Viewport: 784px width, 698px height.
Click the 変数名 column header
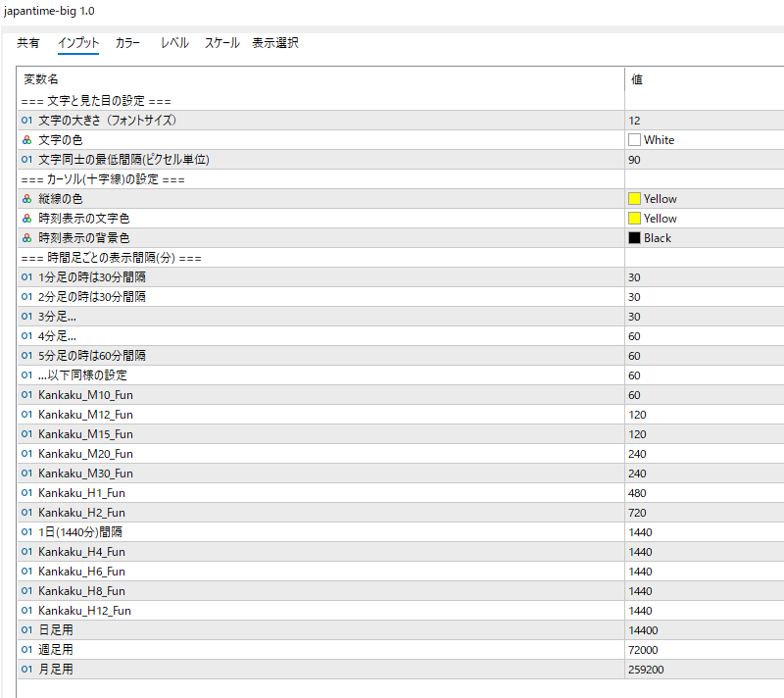(x=42, y=79)
